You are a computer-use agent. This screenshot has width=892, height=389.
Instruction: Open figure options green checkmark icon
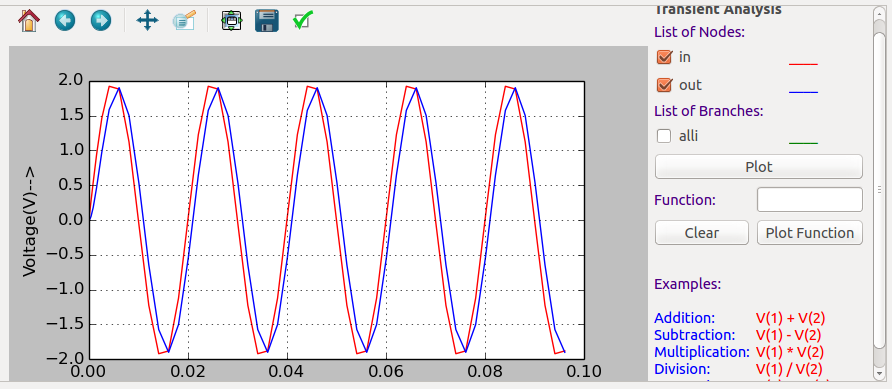[x=302, y=21]
